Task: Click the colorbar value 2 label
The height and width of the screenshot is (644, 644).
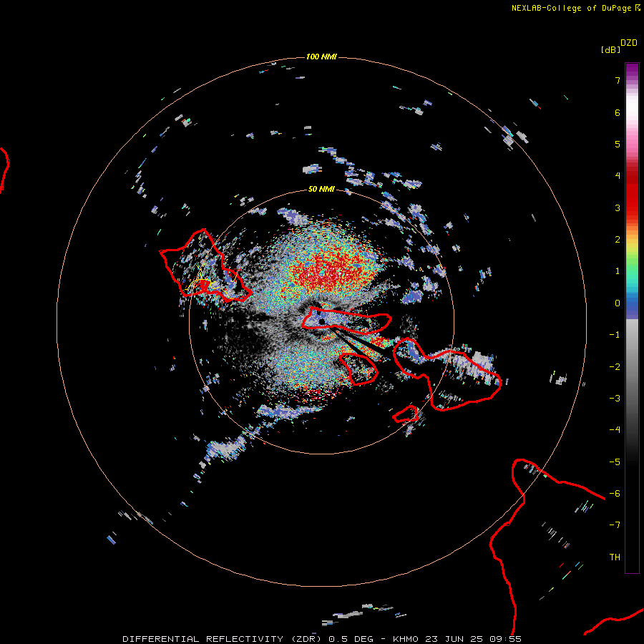Action: tap(618, 240)
